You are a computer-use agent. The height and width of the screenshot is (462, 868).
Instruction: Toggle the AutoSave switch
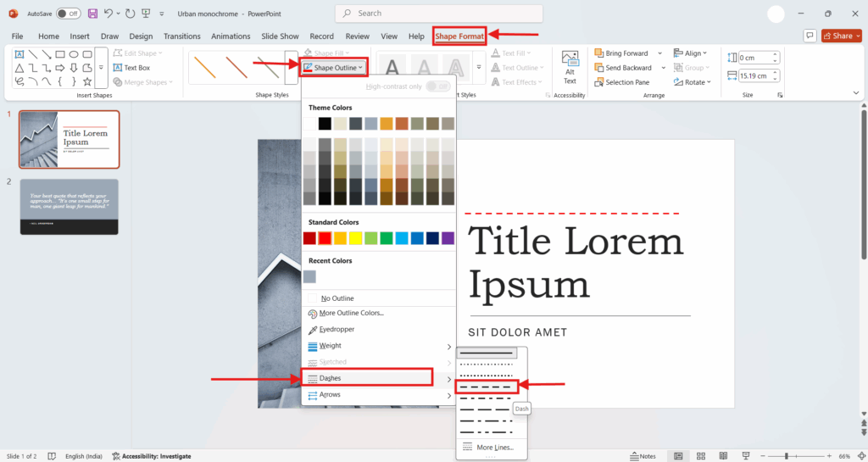[68, 14]
